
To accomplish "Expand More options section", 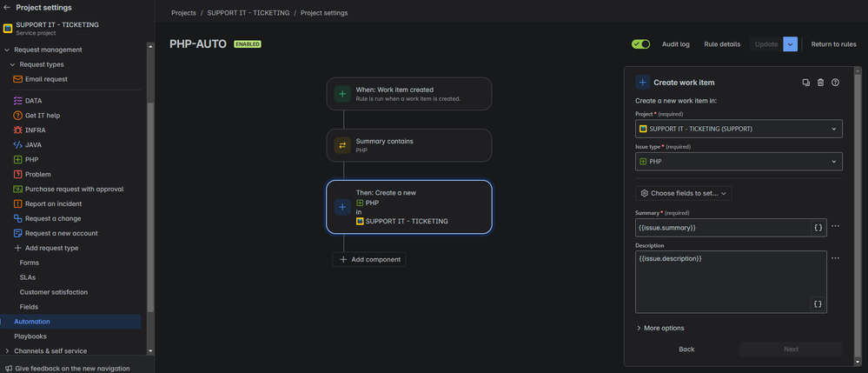I will [x=659, y=328].
